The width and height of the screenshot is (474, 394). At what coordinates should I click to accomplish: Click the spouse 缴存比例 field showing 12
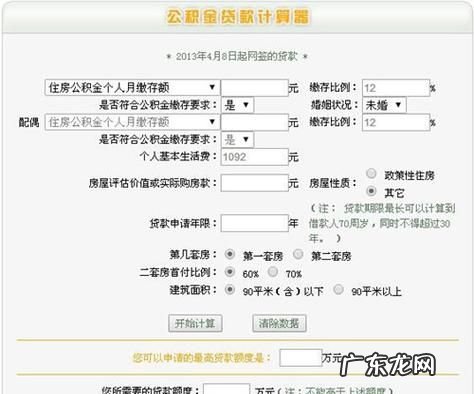tap(396, 122)
